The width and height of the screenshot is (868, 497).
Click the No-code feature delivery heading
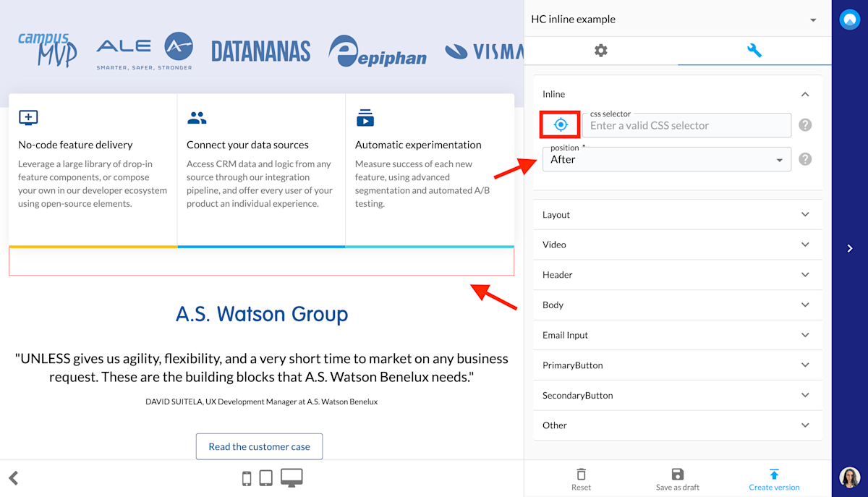coord(75,145)
